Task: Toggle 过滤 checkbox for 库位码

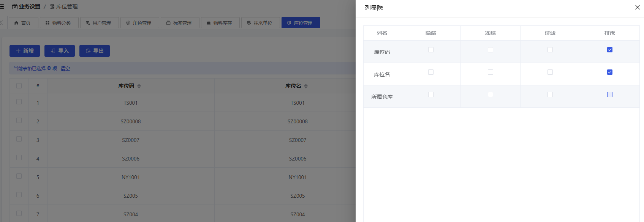Action: click(x=550, y=50)
